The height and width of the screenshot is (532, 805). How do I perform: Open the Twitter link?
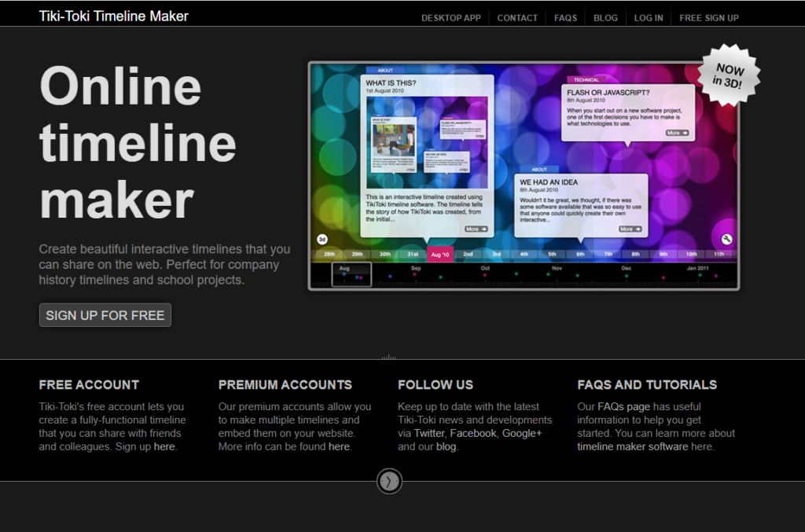click(x=429, y=433)
